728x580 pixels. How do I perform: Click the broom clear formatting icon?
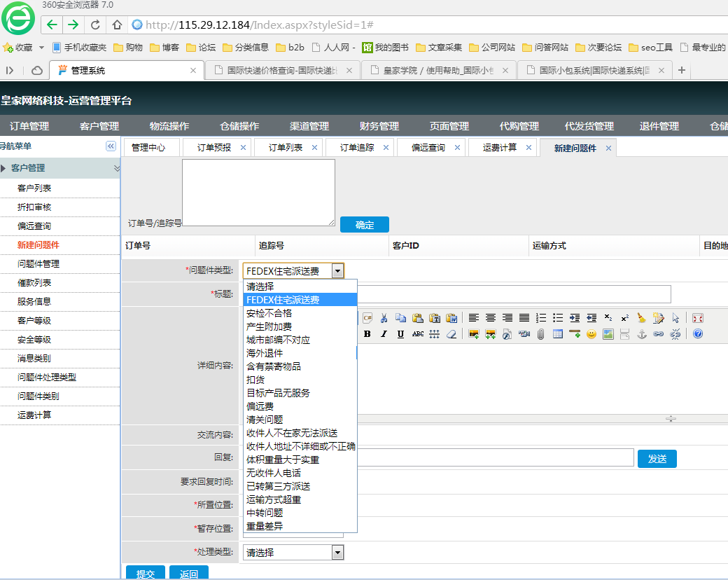coord(642,318)
